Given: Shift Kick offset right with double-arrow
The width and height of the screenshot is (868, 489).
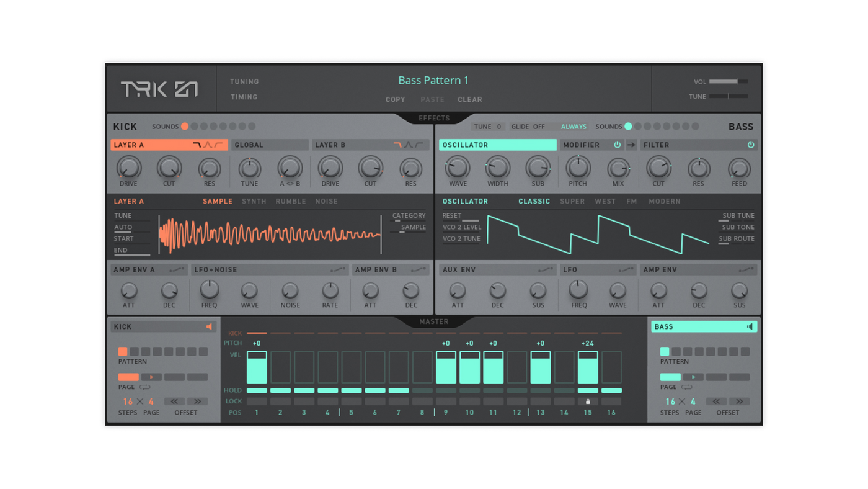Looking at the screenshot, I should [x=198, y=402].
